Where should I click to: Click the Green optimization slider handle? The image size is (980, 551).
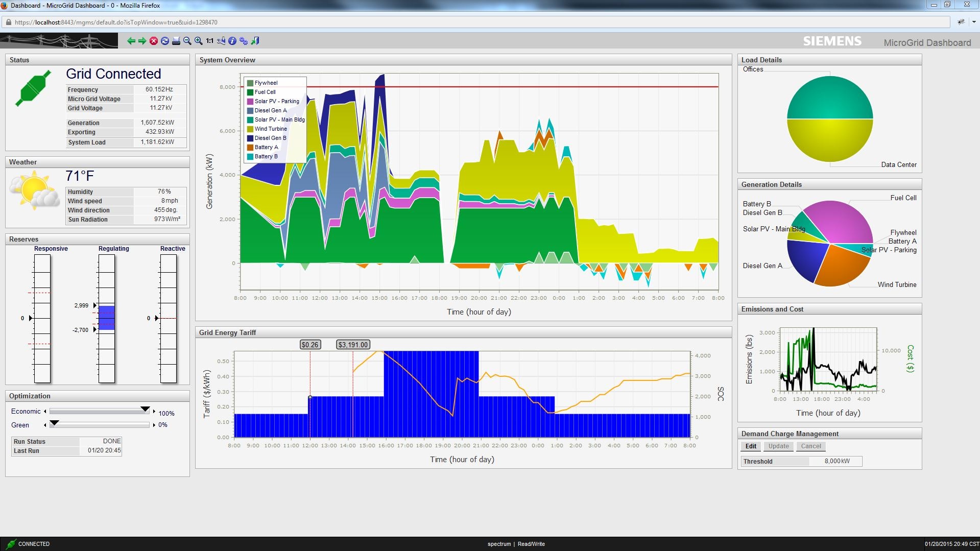pos(54,423)
